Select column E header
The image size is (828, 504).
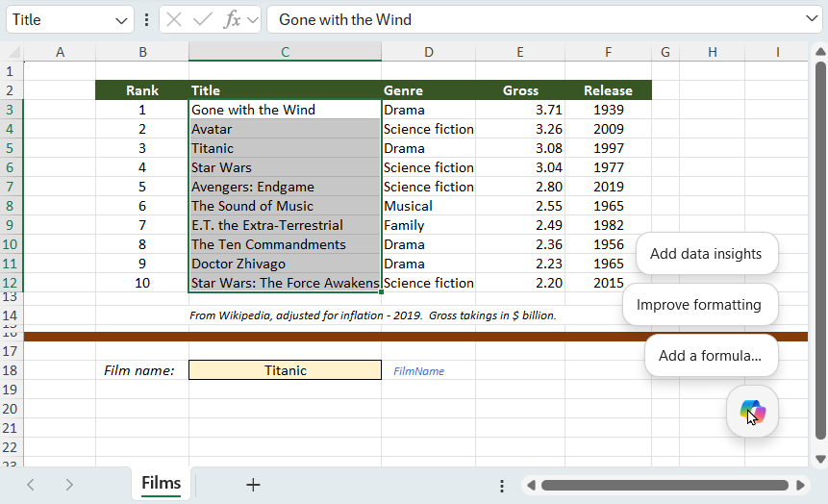[520, 52]
